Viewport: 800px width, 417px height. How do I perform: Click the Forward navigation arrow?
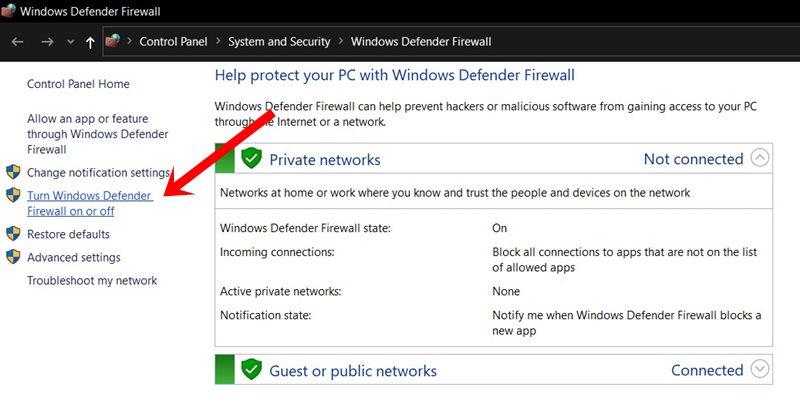point(47,42)
